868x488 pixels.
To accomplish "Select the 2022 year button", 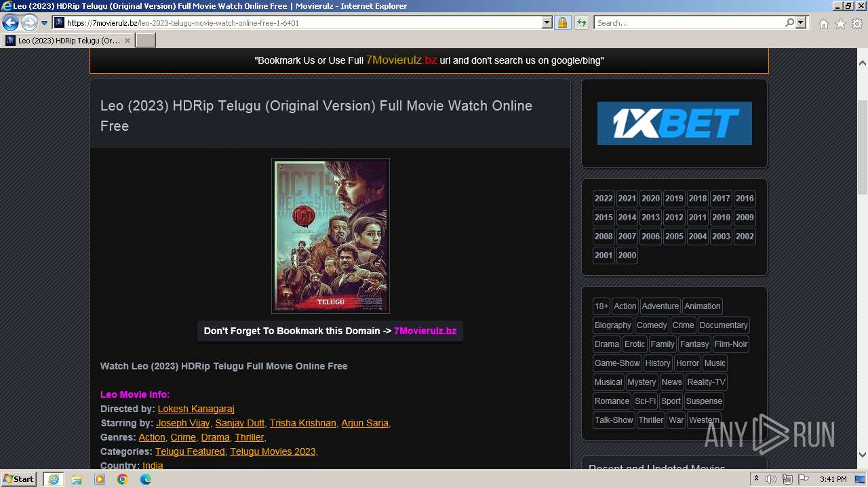I will [x=604, y=199].
